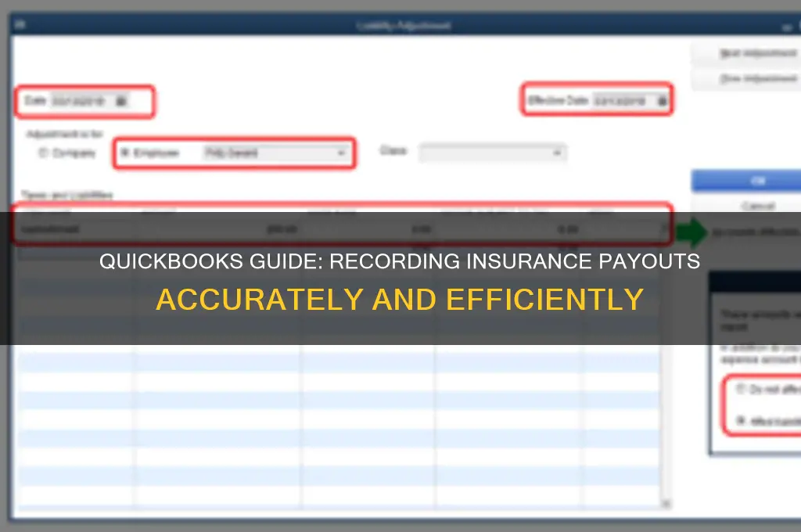Choose the Do not affect accounts option
801x532 pixels.
point(740,389)
